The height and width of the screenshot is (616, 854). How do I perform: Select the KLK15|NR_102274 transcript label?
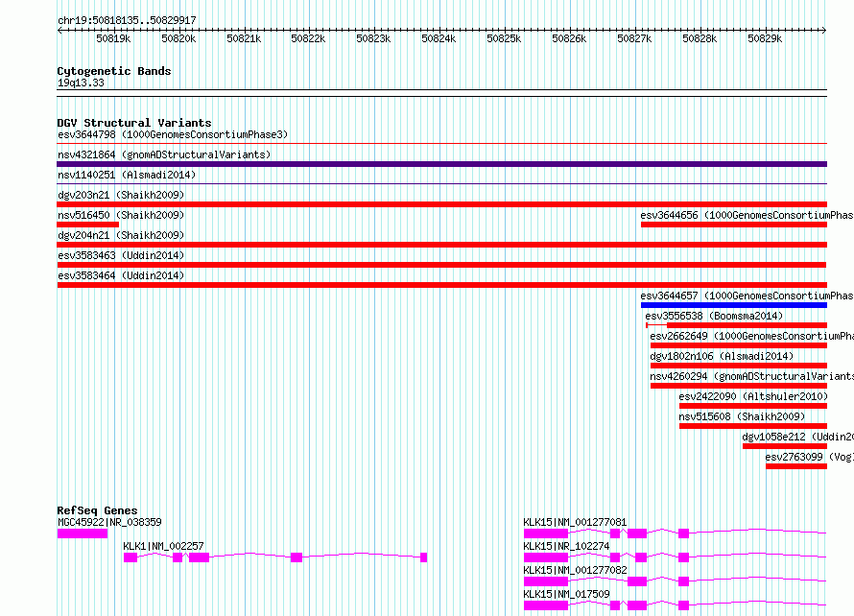(566, 546)
